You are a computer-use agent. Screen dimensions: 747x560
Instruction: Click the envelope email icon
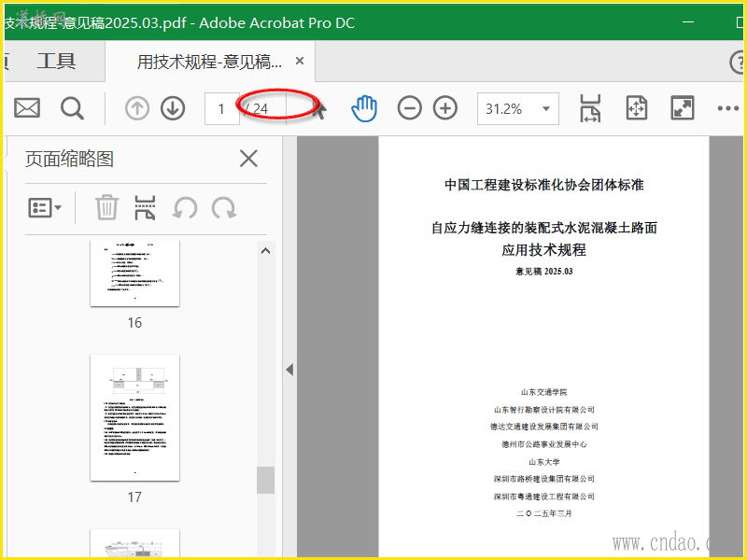(x=27, y=108)
